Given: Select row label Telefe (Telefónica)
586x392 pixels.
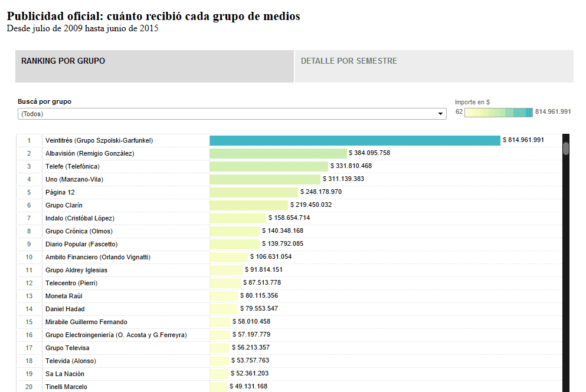Looking at the screenshot, I should pos(73,166).
